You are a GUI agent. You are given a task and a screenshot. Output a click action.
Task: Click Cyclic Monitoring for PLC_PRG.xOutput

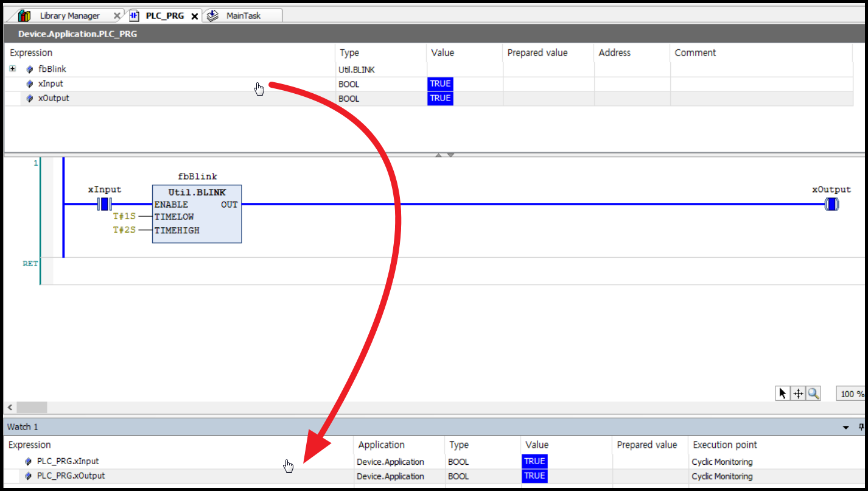723,476
